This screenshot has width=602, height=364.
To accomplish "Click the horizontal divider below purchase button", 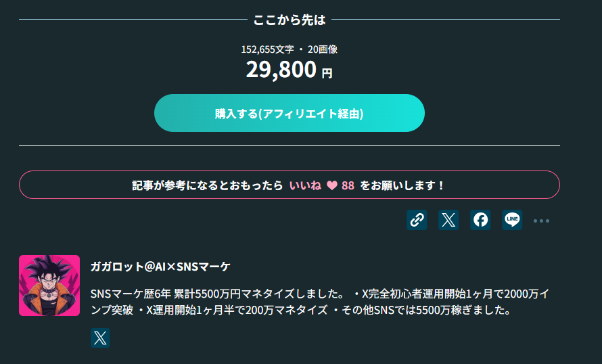I will (x=290, y=145).
